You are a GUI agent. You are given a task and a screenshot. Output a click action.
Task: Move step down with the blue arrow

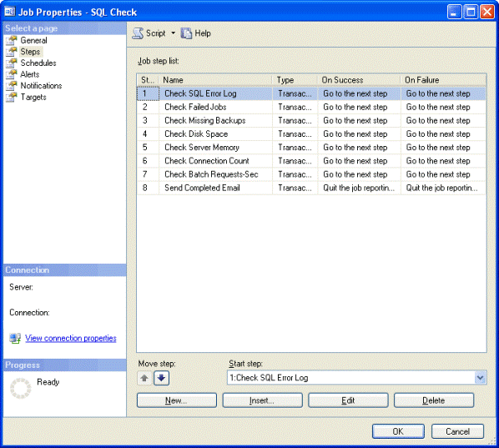pos(161,378)
